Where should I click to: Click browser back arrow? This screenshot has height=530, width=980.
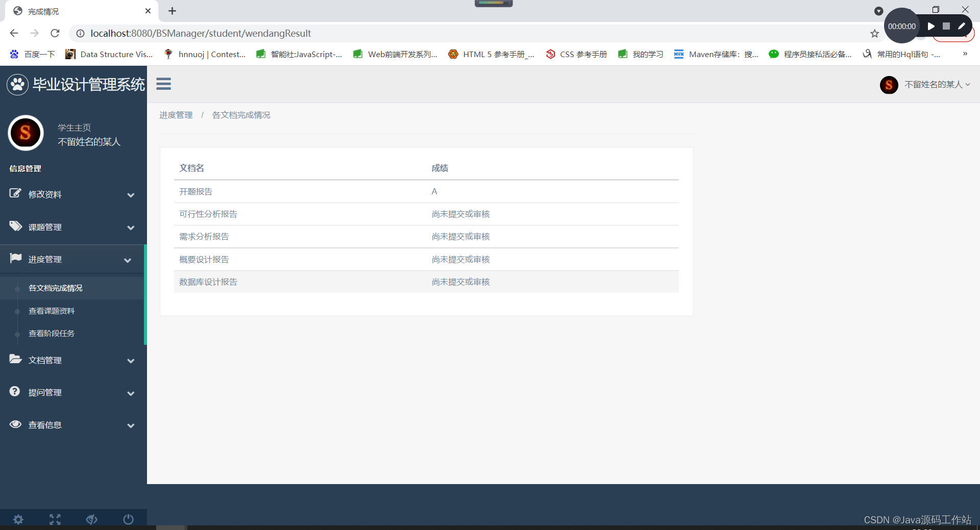pyautogui.click(x=14, y=33)
